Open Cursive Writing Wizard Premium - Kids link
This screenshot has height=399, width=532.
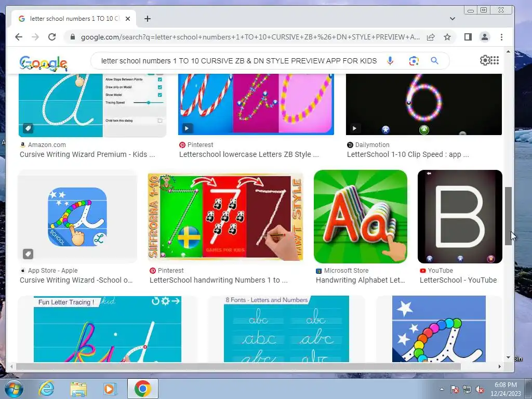tap(87, 154)
